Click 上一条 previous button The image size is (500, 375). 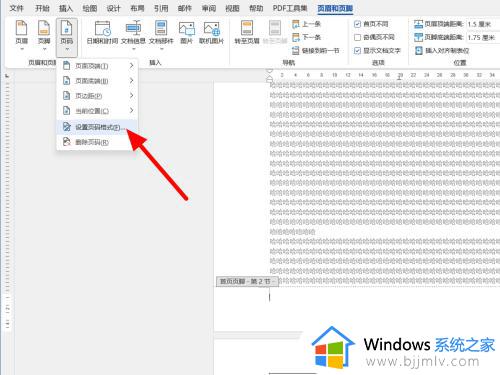(307, 24)
